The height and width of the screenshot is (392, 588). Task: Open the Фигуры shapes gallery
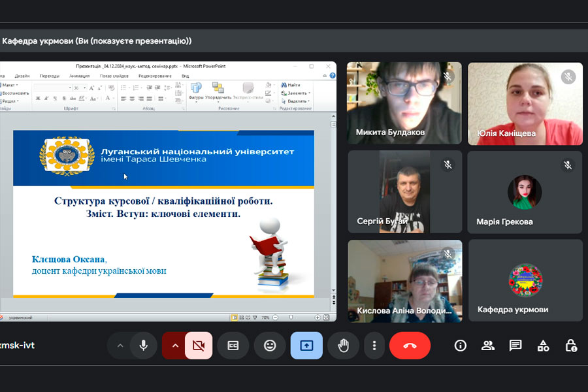point(196,91)
